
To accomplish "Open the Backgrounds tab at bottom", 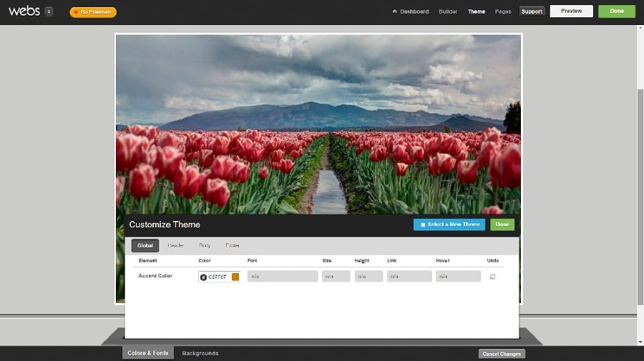I will coord(200,353).
